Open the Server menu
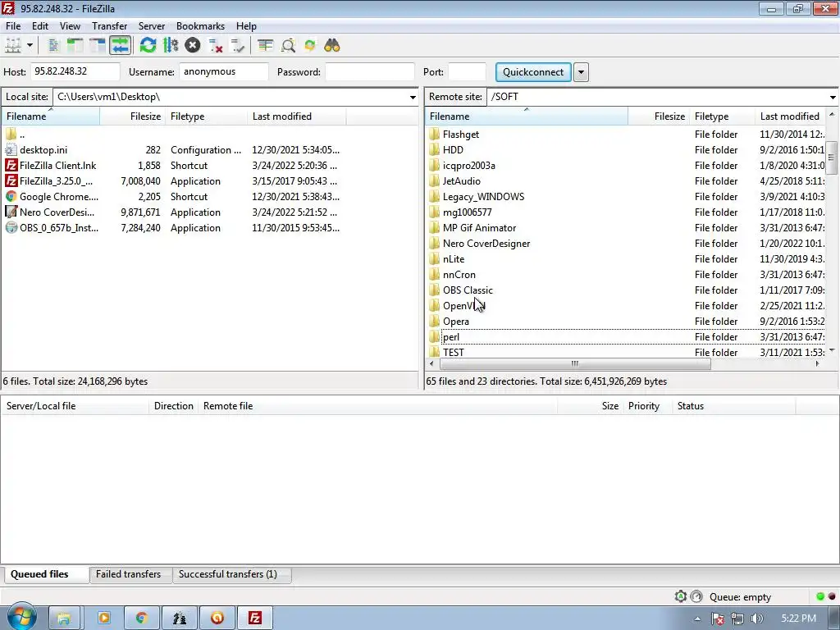Viewport: 840px width, 630px height. pos(152,26)
